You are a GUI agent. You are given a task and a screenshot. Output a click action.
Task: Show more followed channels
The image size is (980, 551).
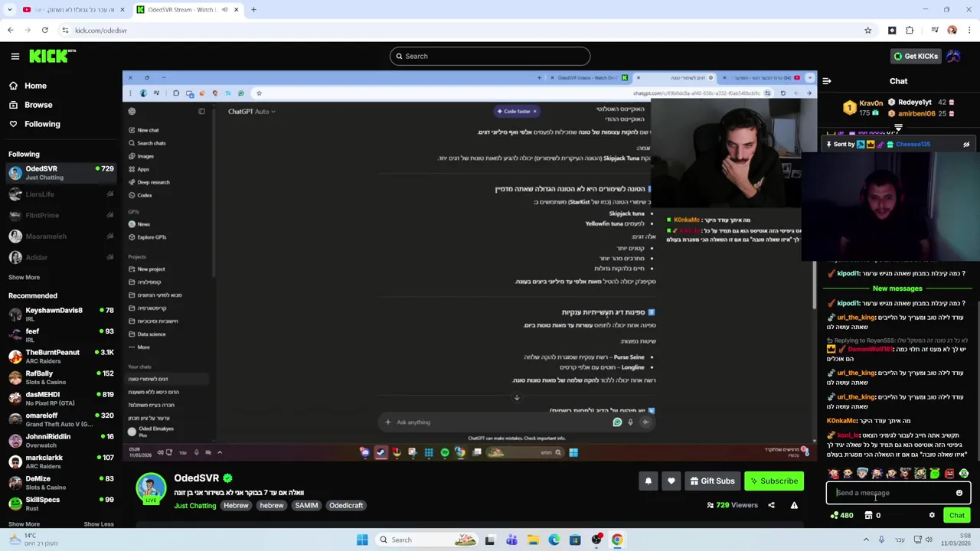coord(24,277)
